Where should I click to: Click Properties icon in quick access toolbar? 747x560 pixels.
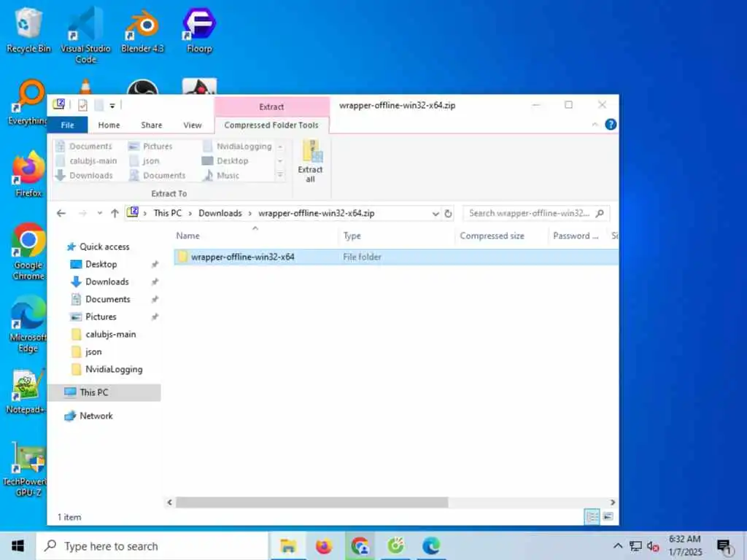tap(83, 105)
